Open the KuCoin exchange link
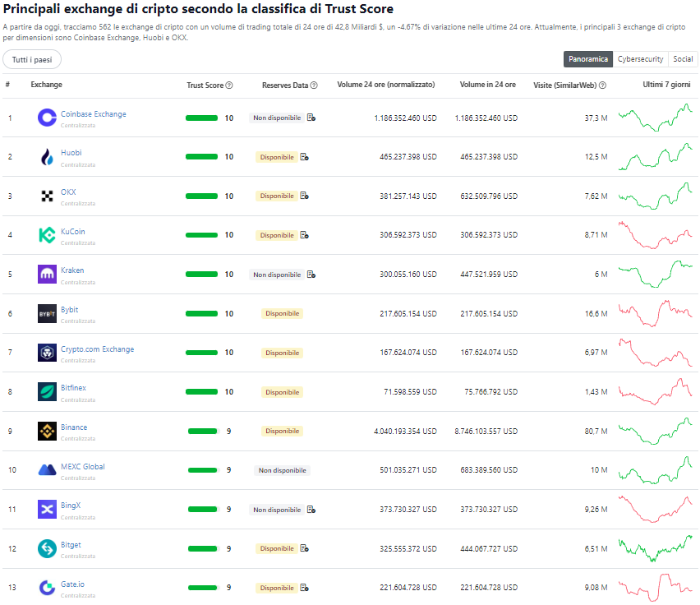Viewport: 700px width, 605px height. [x=73, y=231]
